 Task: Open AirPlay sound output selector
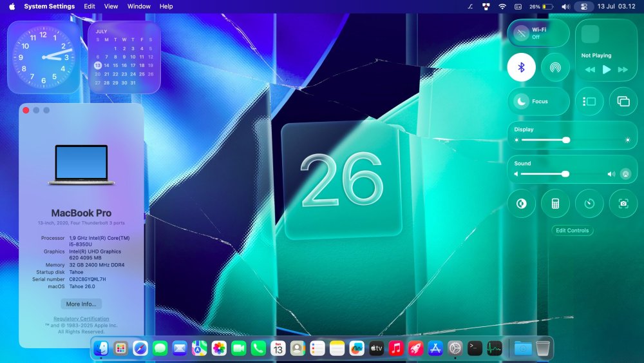tap(625, 174)
